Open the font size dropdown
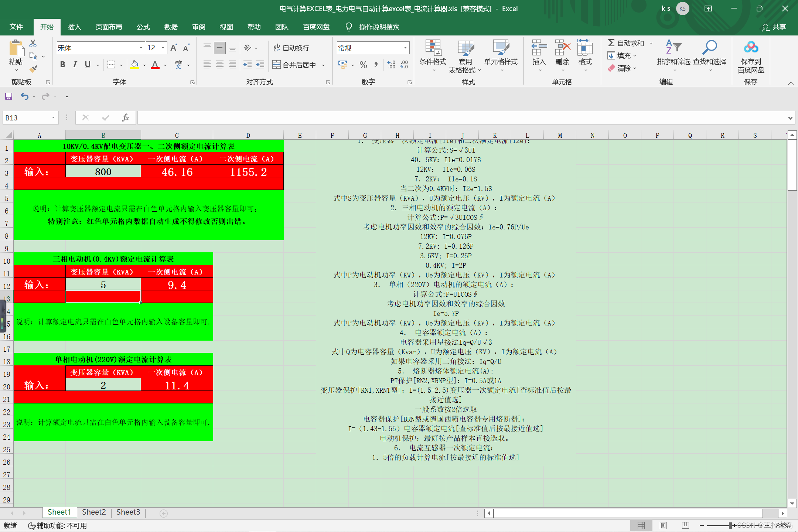The image size is (798, 532). pos(163,48)
